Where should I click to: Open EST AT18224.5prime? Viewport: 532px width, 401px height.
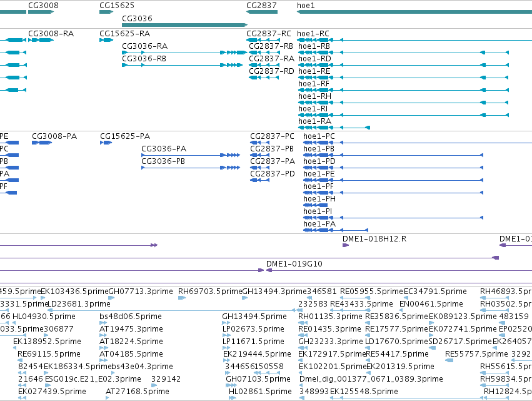(x=103, y=348)
